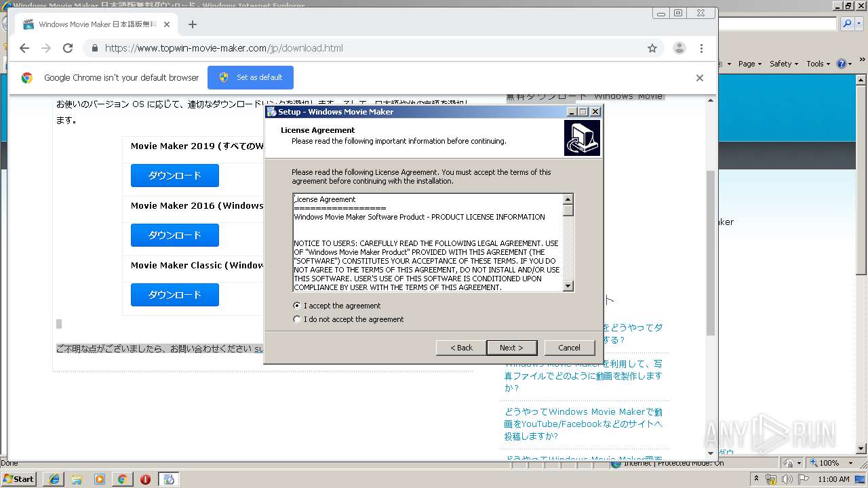Viewport: 868px width, 488px height.
Task: Click the network tray icon
Action: [x=771, y=479]
